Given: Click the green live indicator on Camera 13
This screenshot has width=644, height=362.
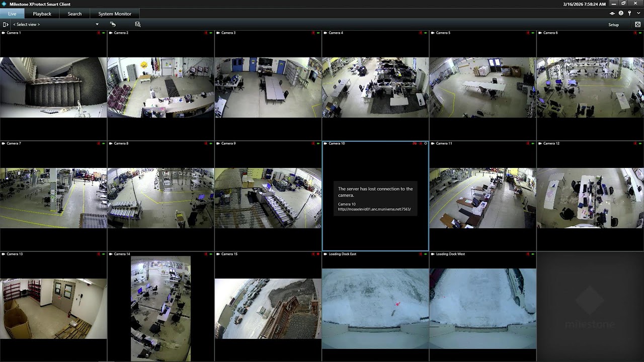Looking at the screenshot, I should [x=104, y=254].
